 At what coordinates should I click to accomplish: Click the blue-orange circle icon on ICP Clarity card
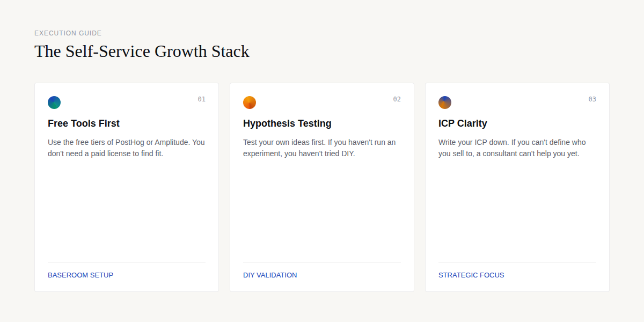click(x=445, y=103)
